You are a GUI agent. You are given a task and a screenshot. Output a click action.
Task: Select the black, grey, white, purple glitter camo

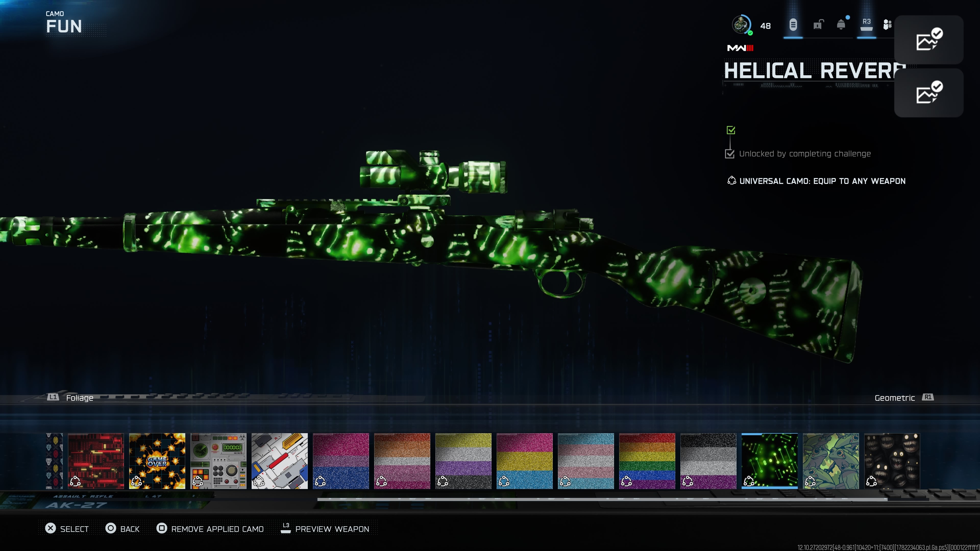[708, 461]
